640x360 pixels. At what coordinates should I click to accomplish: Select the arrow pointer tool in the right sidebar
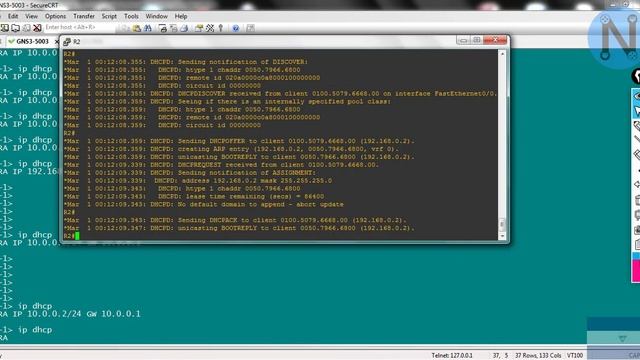pyautogui.click(x=636, y=111)
